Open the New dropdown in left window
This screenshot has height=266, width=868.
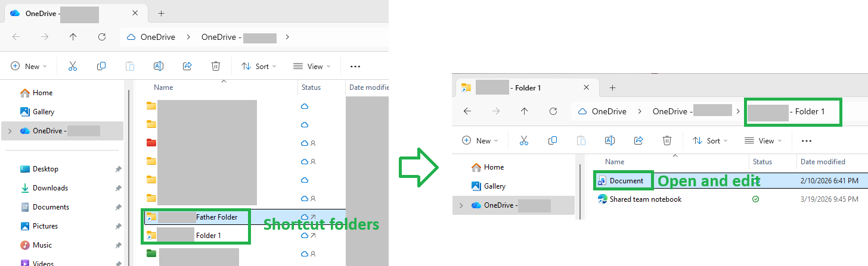click(x=29, y=66)
